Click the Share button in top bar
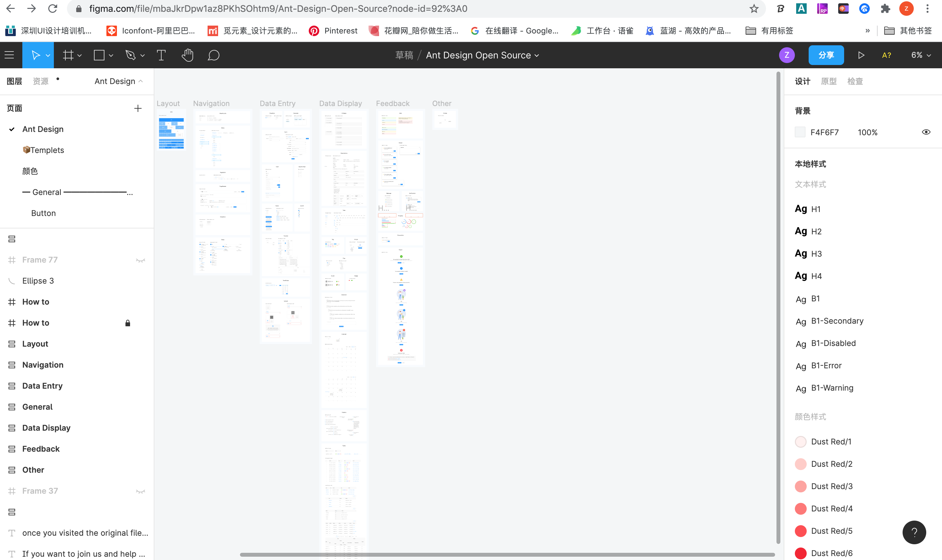942x560 pixels. click(x=825, y=55)
